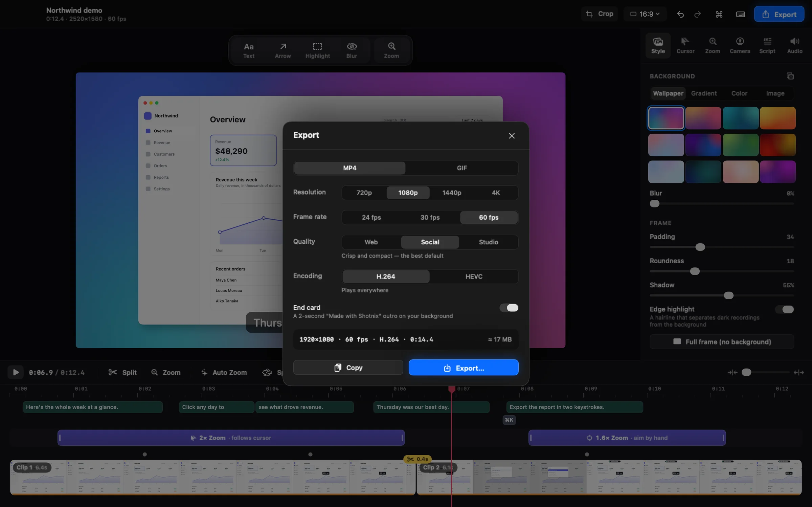Screen dimensions: 812x507
Task: Set quality to Web
Action: (371, 242)
